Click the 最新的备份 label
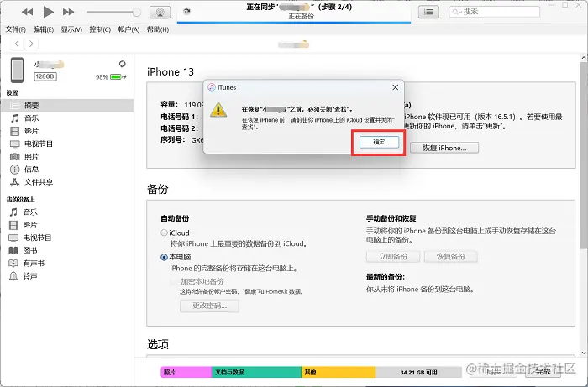 click(x=386, y=277)
